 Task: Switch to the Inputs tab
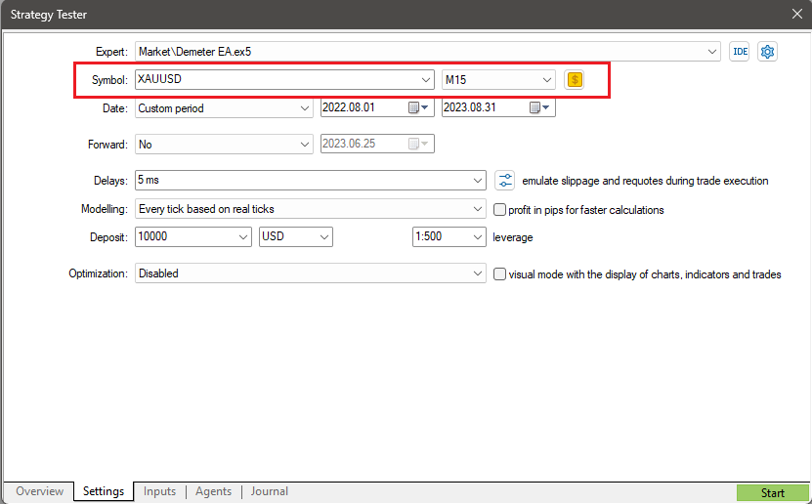[x=159, y=491]
